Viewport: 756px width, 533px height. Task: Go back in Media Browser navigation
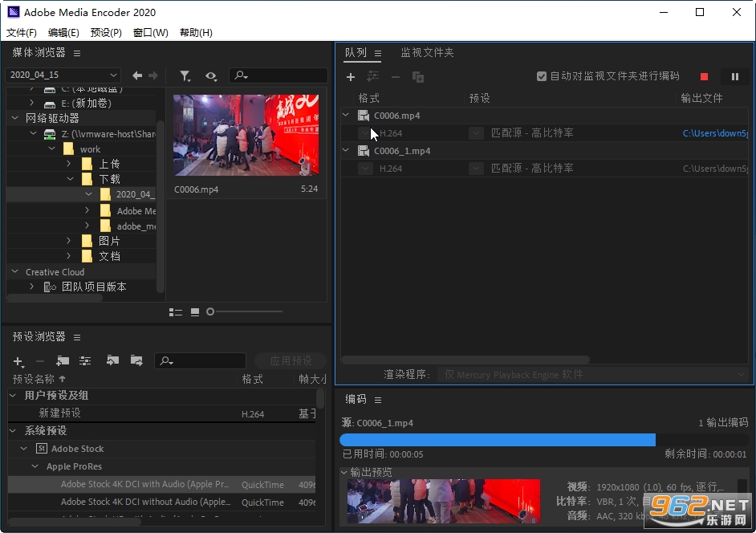(137, 75)
